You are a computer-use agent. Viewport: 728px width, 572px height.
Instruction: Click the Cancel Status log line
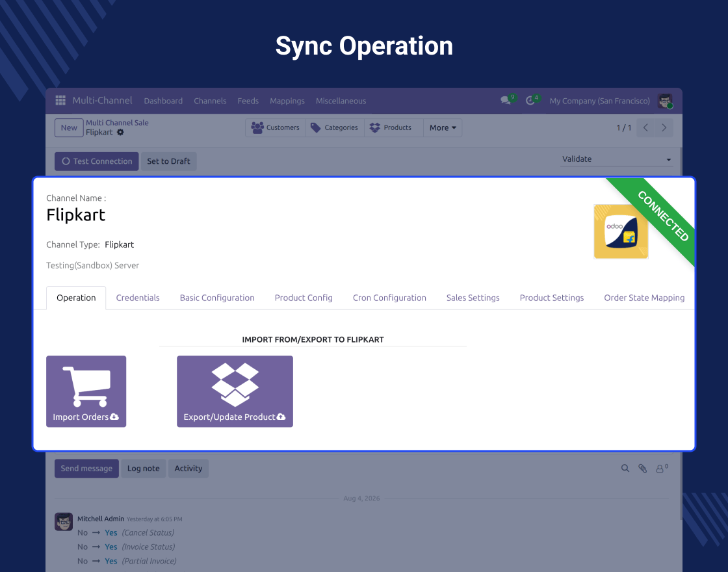tap(126, 532)
